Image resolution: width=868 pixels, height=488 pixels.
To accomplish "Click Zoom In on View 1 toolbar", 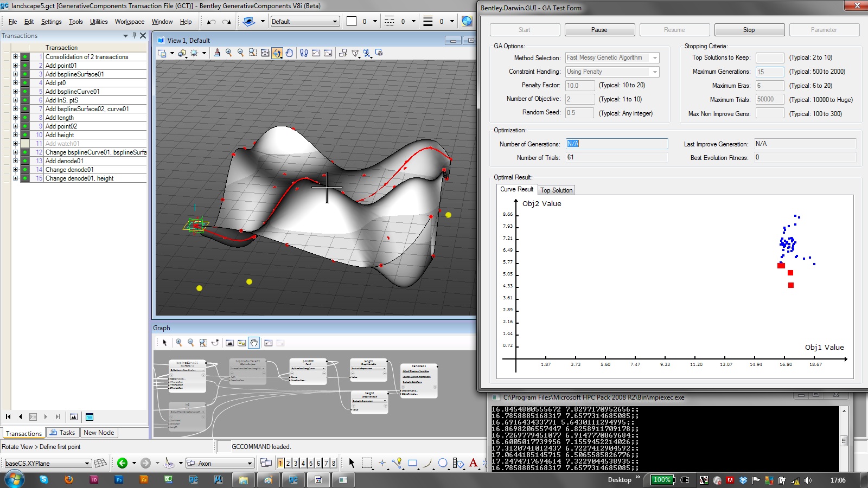I will [x=228, y=53].
